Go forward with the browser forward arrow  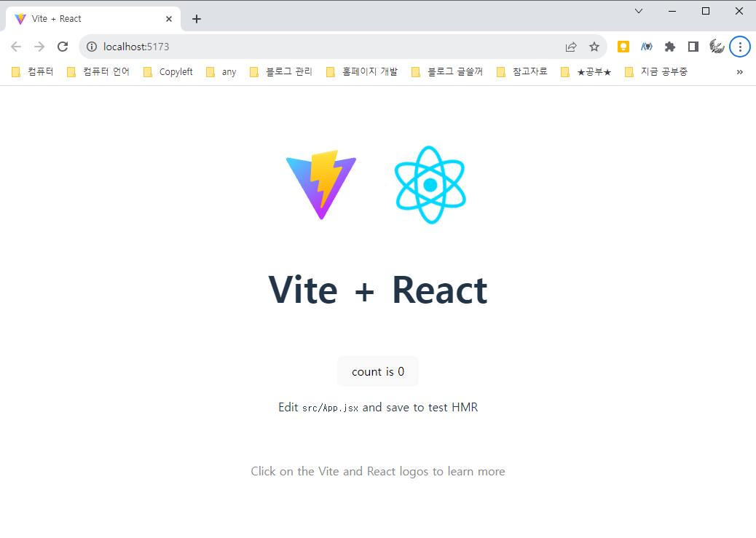coord(39,47)
